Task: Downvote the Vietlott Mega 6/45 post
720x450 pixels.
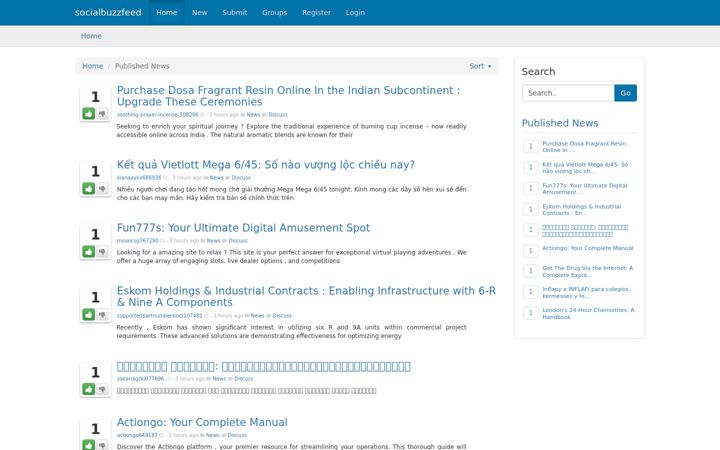Action: click(x=102, y=188)
